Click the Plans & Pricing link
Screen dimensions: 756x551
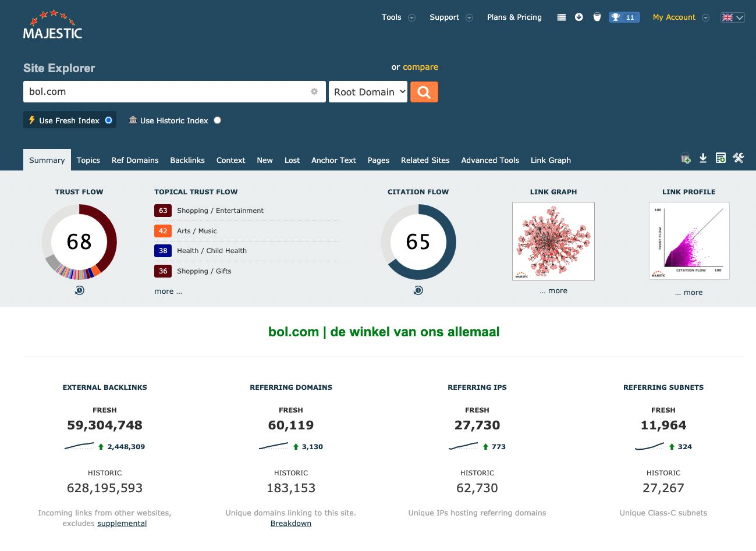514,17
